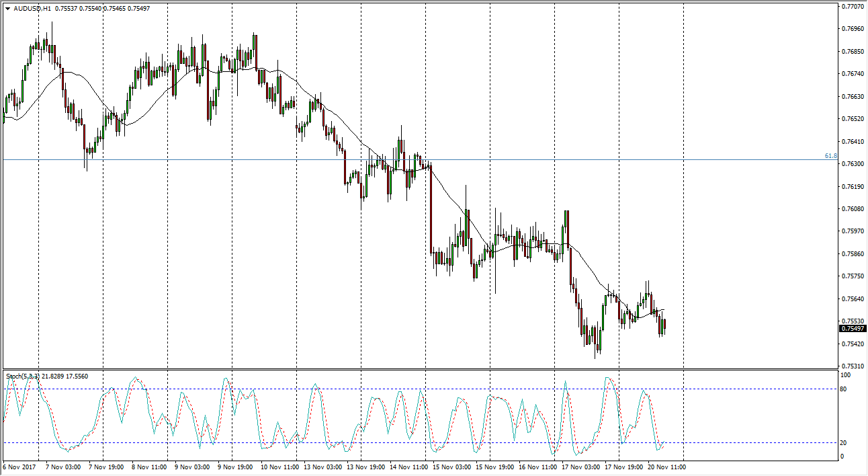This screenshot has width=868, height=476.
Task: Click the 6 Nov 2017 date label
Action: (21, 467)
